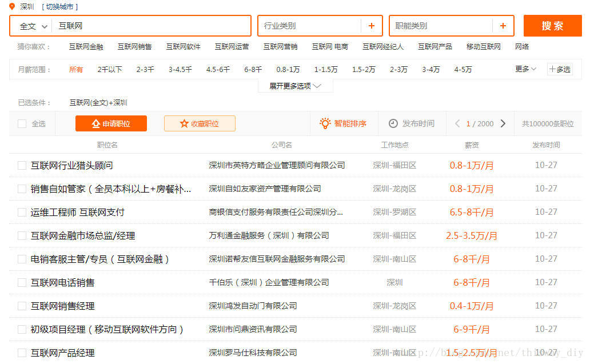Screen dimensions: 590x364
Task: Click suggested keyword 互联网销售
Action: pyautogui.click(x=135, y=47)
